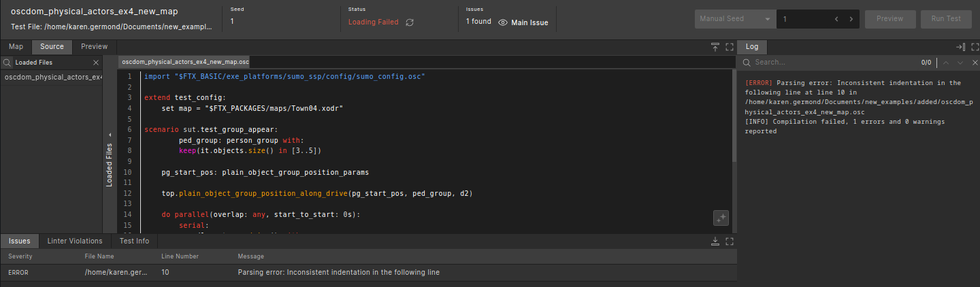
Task: Maximize the Issues panel
Action: pyautogui.click(x=730, y=241)
